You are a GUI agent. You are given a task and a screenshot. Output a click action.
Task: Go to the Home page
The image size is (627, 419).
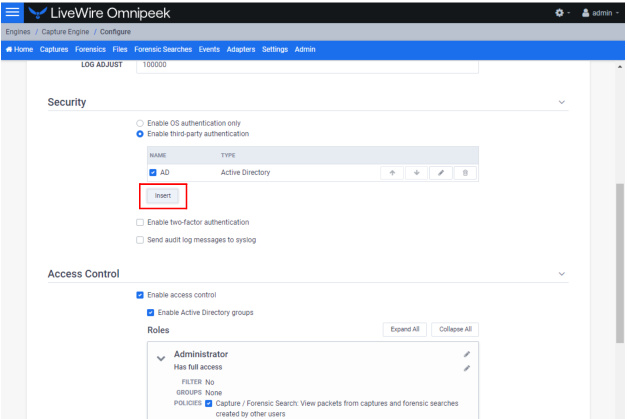click(x=20, y=49)
